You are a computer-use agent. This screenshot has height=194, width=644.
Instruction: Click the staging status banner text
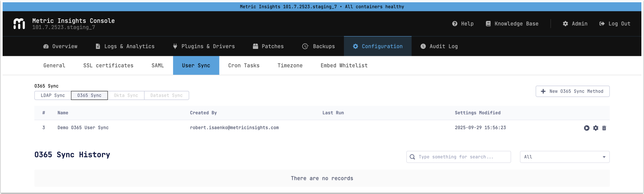tap(322, 7)
